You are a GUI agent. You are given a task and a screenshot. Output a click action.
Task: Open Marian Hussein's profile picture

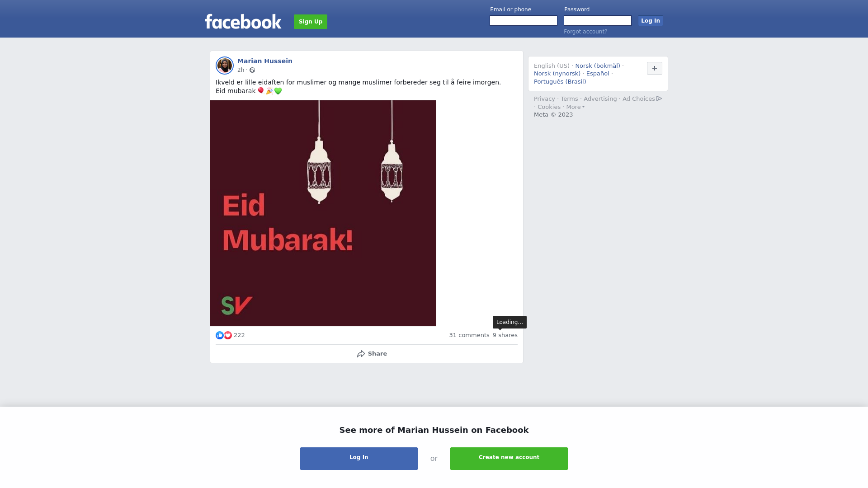225,66
